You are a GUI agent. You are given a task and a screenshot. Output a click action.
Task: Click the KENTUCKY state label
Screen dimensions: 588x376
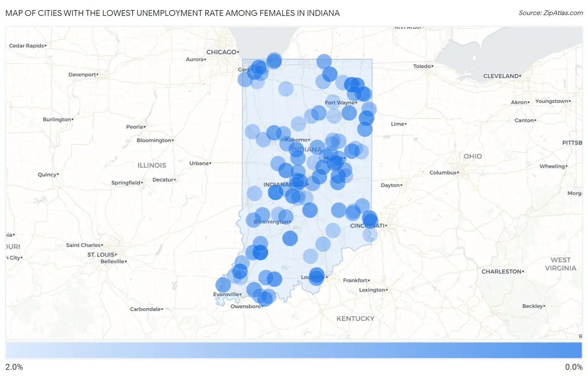[x=355, y=318]
